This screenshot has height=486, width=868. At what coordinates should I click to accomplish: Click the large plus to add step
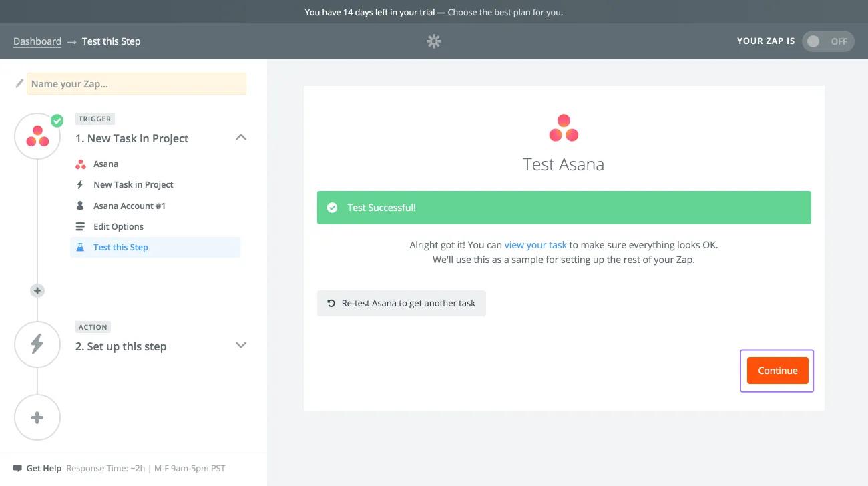click(x=37, y=417)
